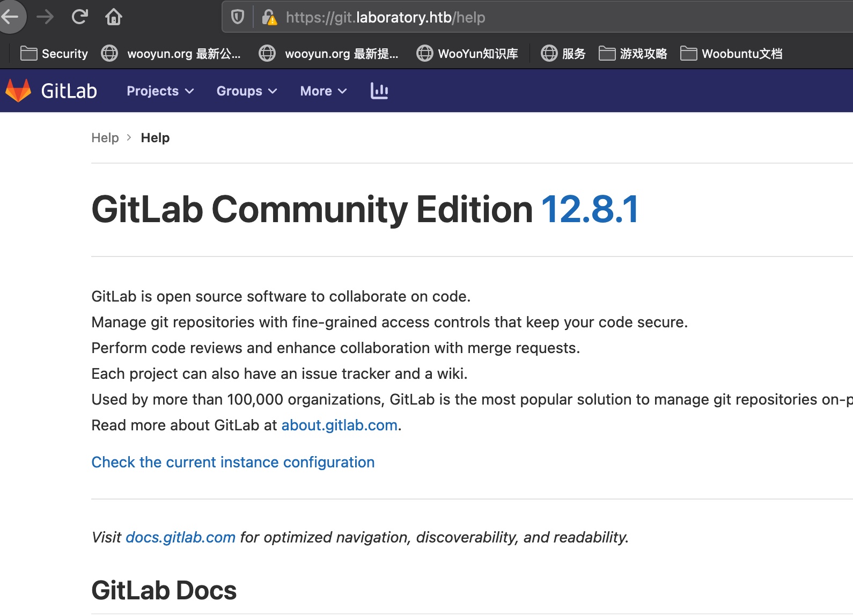Click 'GitLab is open source software' text line

tap(281, 296)
